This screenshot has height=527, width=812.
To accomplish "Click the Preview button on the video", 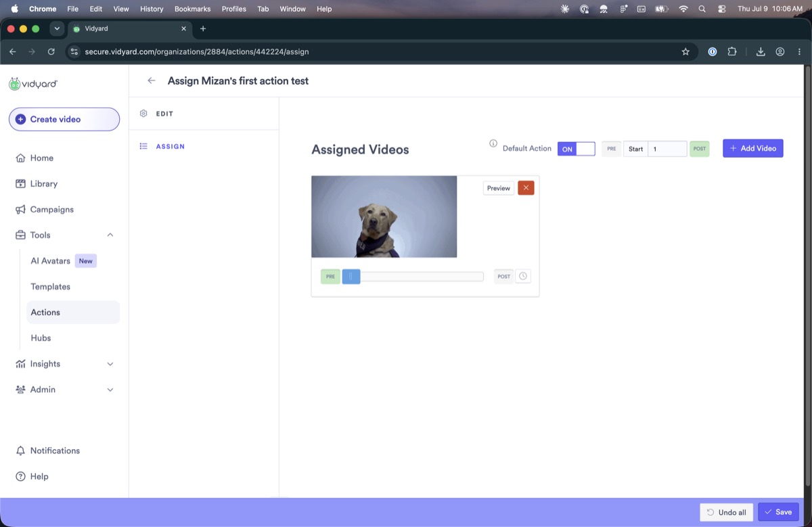I will point(499,188).
